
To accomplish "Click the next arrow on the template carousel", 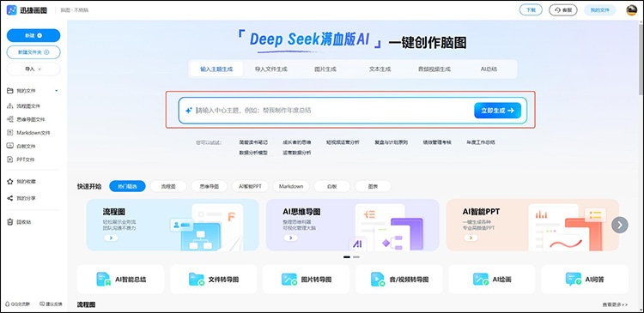I will tap(620, 225).
